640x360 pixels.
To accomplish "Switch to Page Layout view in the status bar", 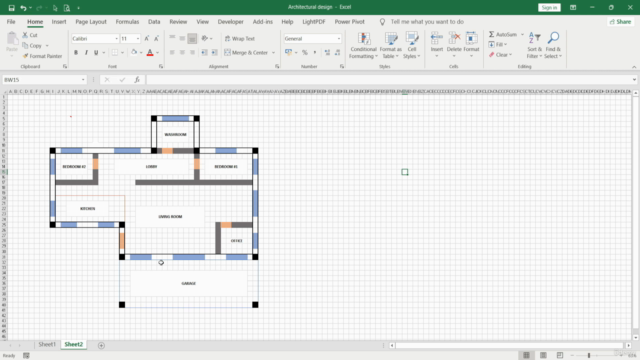I will point(543,356).
